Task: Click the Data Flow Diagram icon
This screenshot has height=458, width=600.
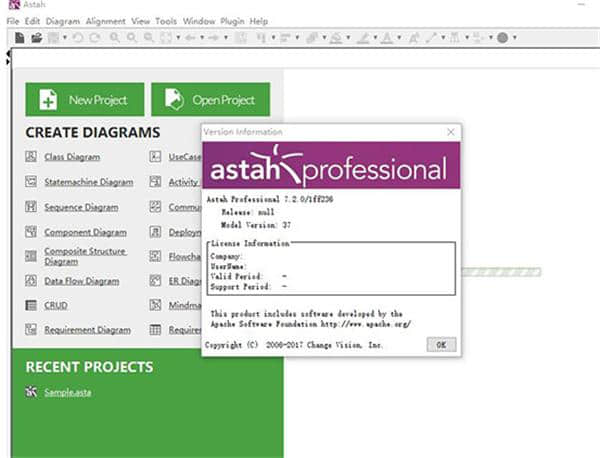Action: pyautogui.click(x=33, y=281)
